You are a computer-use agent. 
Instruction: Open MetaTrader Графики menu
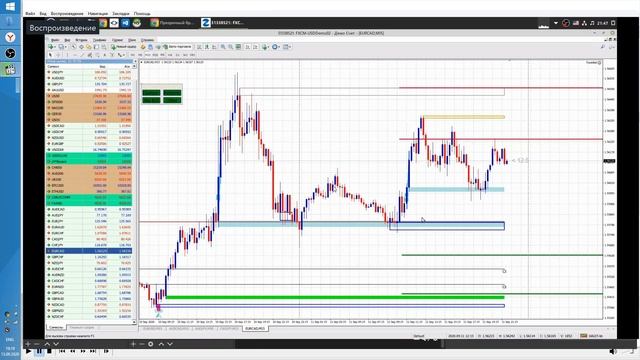pos(100,40)
